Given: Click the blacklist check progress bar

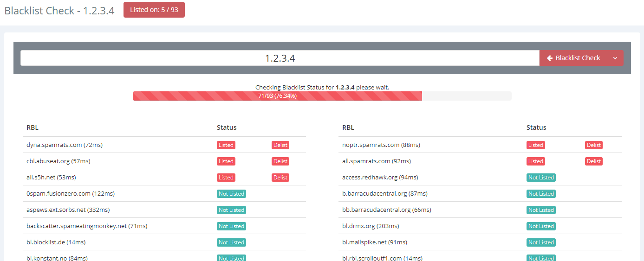Looking at the screenshot, I should 322,96.
